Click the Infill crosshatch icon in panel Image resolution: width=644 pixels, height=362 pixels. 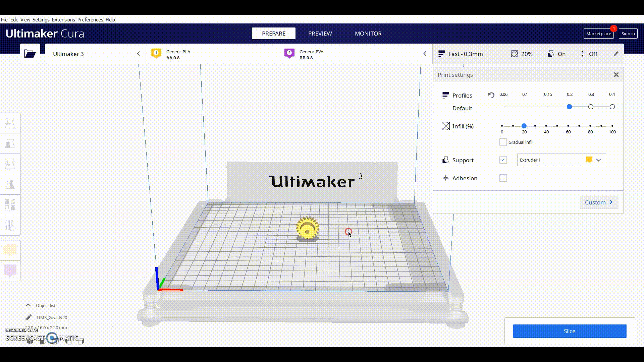click(445, 126)
